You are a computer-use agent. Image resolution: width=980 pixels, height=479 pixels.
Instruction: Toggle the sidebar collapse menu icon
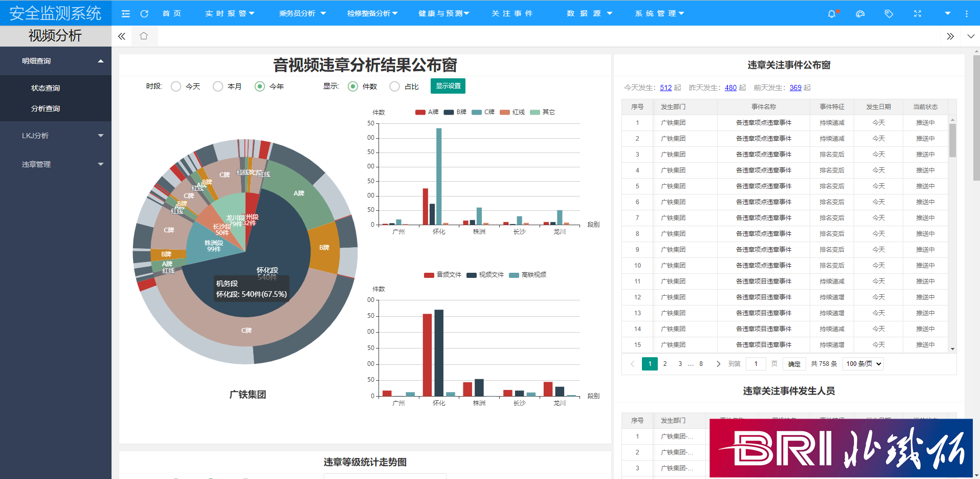(x=125, y=14)
